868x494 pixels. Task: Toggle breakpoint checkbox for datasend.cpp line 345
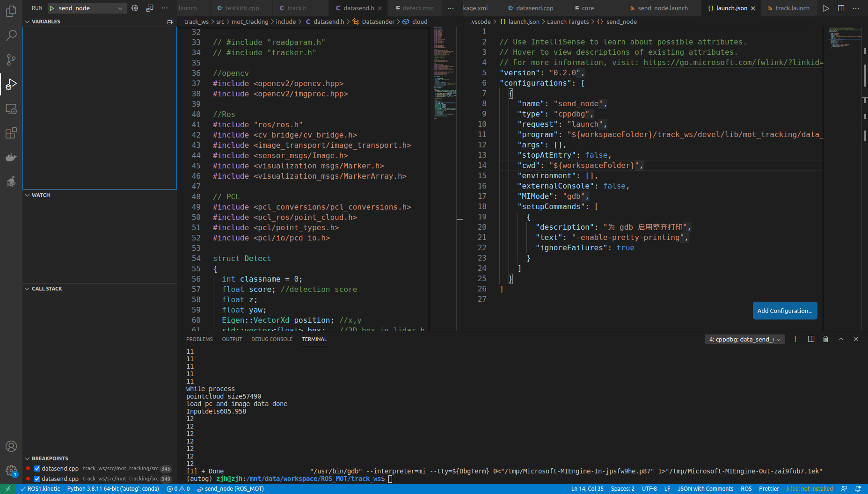click(x=37, y=468)
